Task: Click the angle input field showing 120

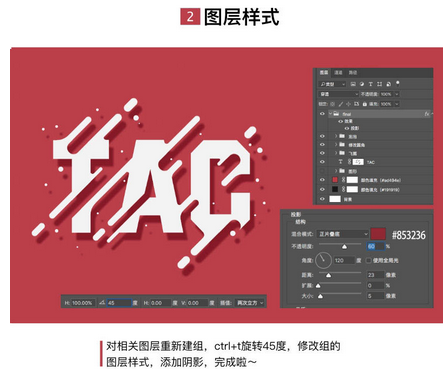Action: point(344,260)
